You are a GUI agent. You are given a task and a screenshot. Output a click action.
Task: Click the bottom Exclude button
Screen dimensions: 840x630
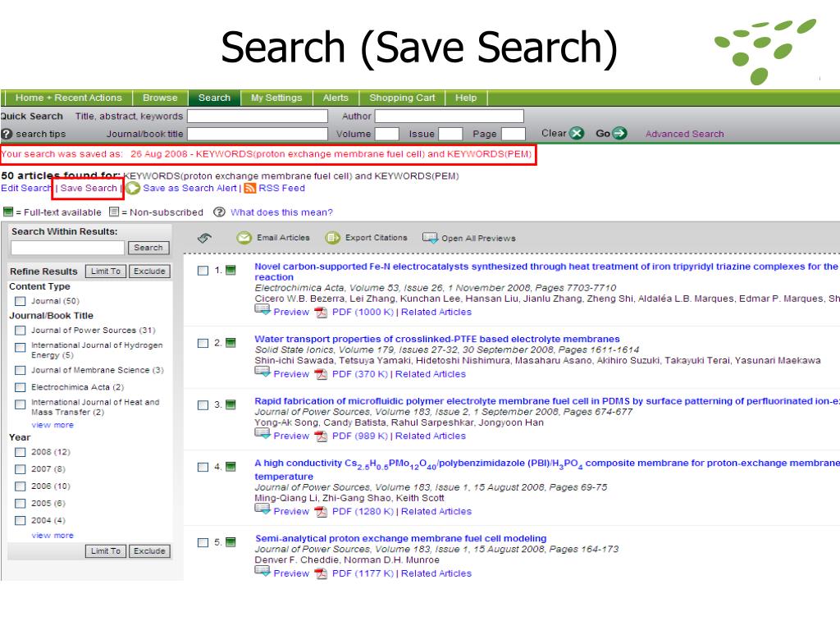click(149, 551)
